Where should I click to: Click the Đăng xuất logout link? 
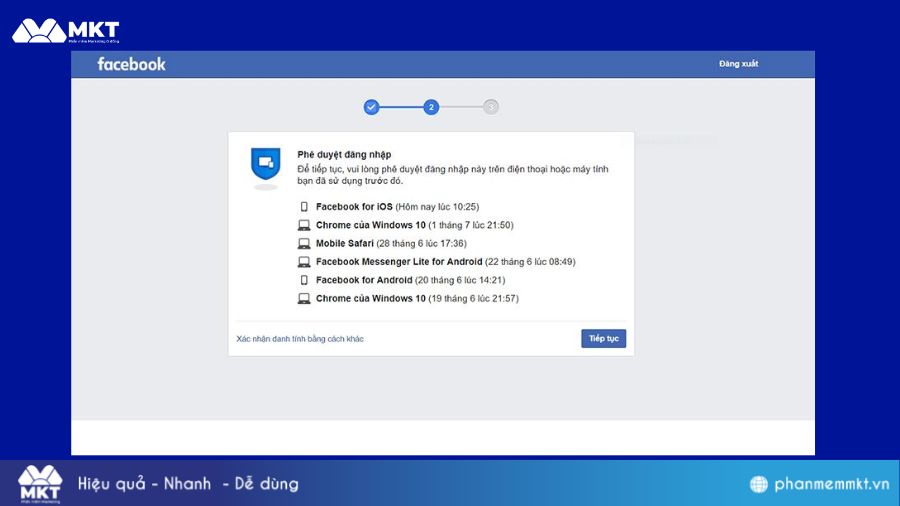tap(738, 64)
